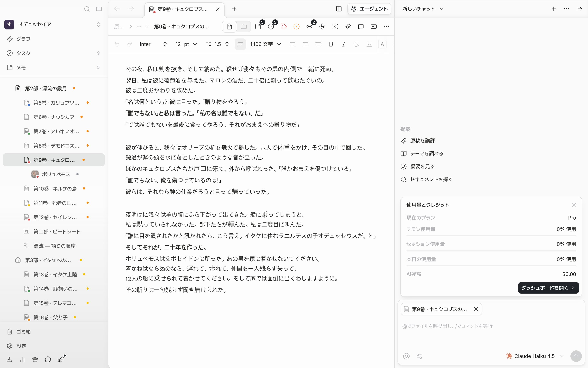Collapse the chat panel arrow icon
588x368 pixels.
[579, 9]
